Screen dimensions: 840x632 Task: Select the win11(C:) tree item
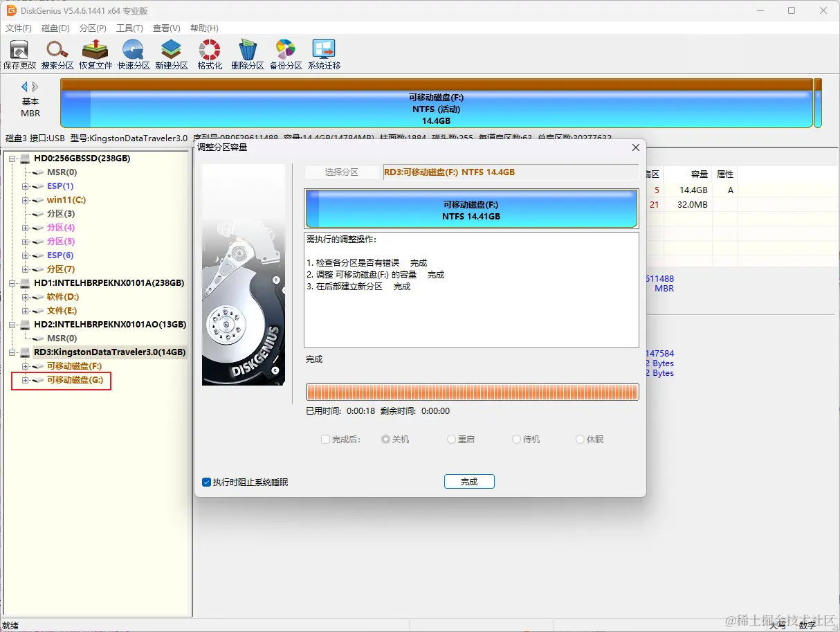pyautogui.click(x=66, y=200)
